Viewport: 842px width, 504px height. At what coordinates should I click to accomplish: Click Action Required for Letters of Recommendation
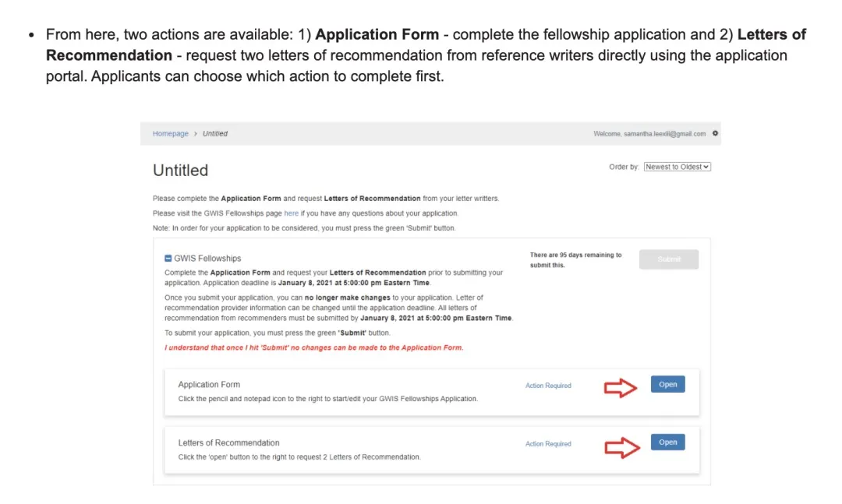[x=548, y=444]
